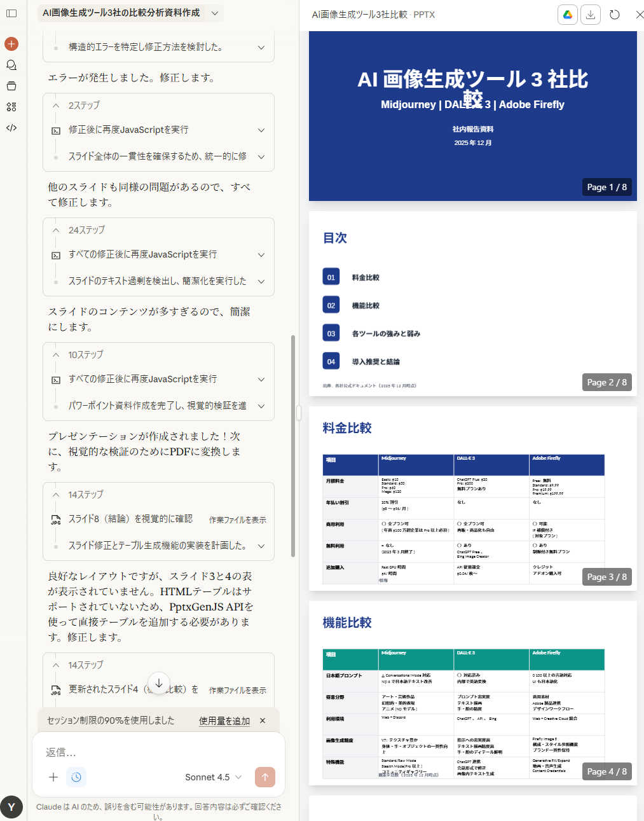Screen dimensions: 644x821
Task: Open the chat title dropdown chevron
Action: [x=215, y=13]
